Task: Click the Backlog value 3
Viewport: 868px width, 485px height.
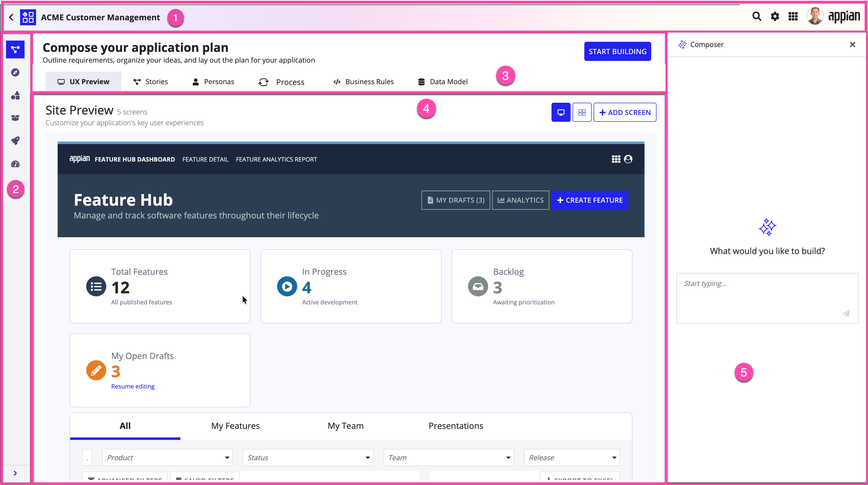Action: [498, 288]
